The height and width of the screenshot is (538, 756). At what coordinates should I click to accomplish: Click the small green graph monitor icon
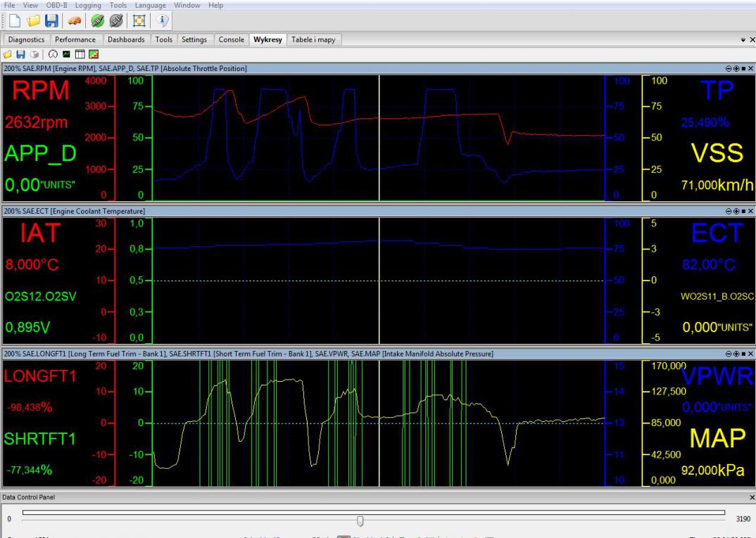(x=67, y=54)
